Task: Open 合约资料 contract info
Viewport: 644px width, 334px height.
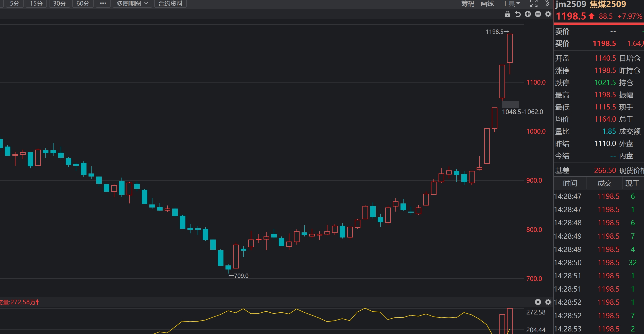Action: click(170, 4)
